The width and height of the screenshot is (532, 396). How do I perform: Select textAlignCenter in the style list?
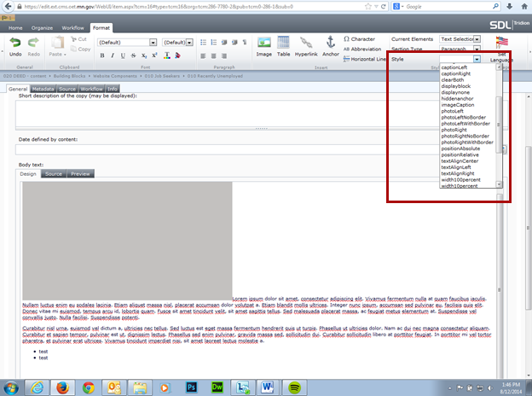click(460, 160)
